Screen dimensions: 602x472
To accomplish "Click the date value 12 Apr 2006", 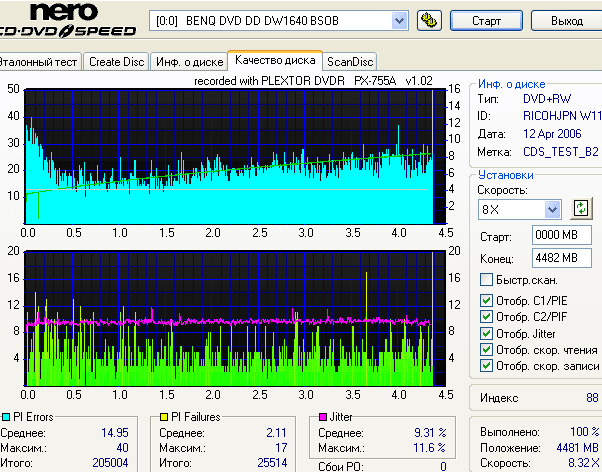I will point(552,134).
